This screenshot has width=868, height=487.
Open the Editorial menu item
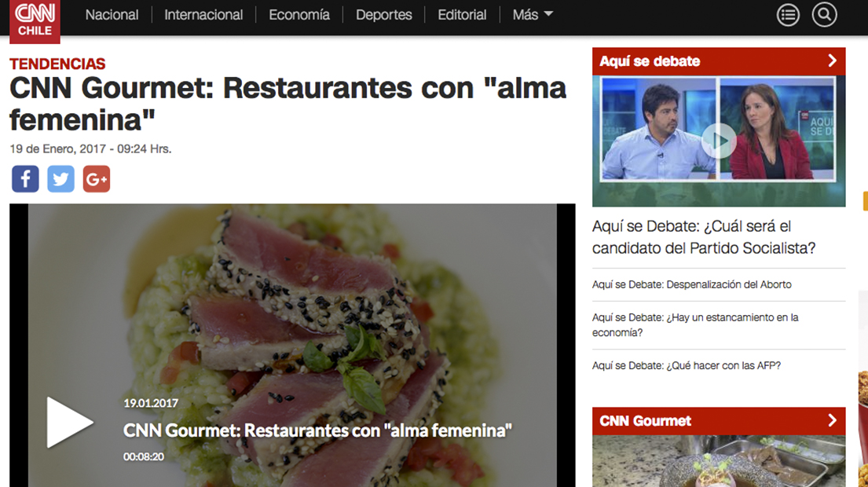462,15
